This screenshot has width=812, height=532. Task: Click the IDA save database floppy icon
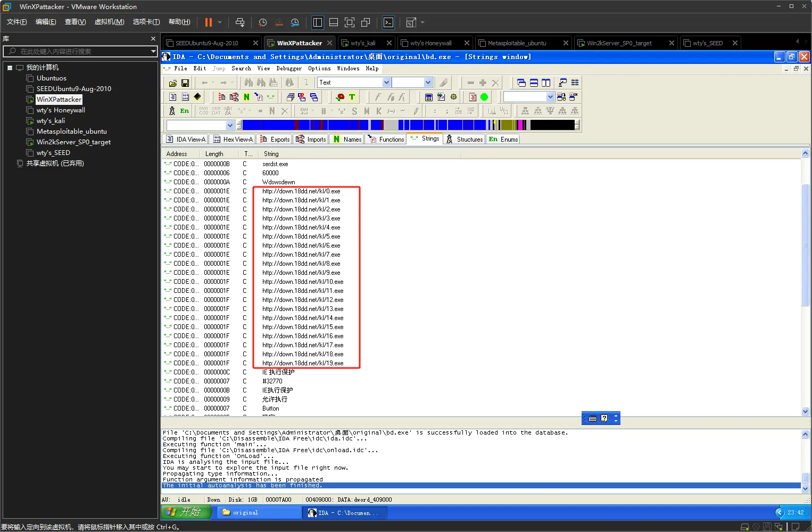pos(185,83)
